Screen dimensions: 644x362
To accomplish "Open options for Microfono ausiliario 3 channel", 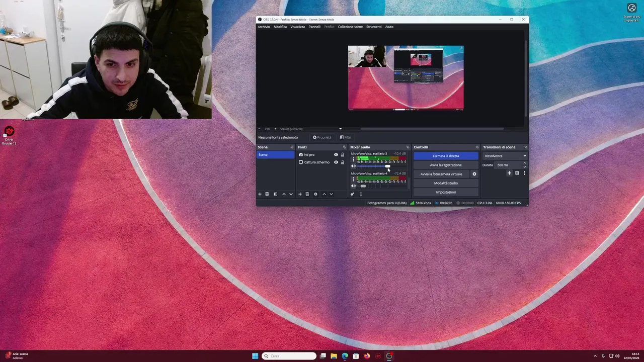I will pos(353,159).
